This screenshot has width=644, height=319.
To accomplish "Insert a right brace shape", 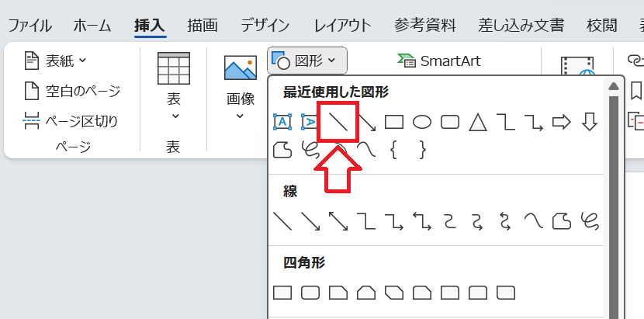I will pos(422,150).
